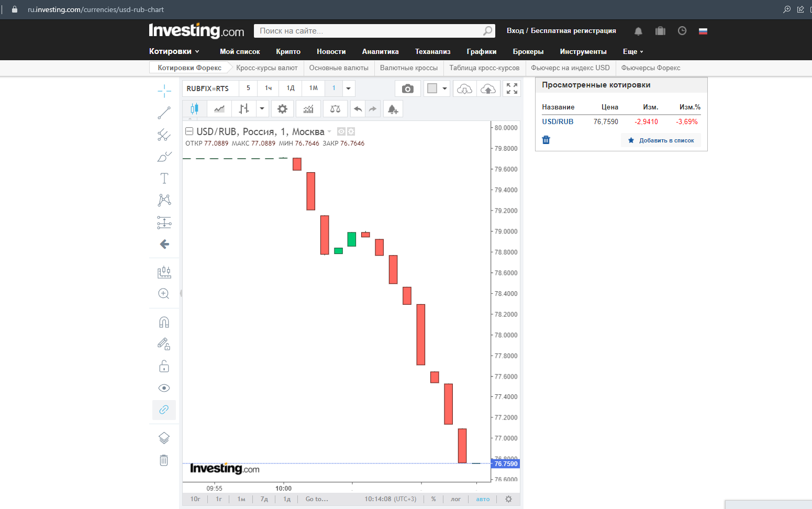The image size is (812, 509).
Task: Open the chart color swatch square
Action: pyautogui.click(x=432, y=88)
